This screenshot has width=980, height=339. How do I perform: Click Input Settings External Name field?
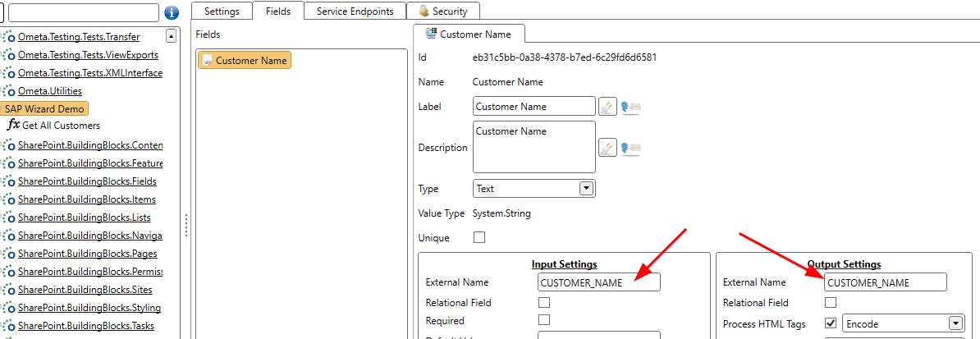point(598,282)
